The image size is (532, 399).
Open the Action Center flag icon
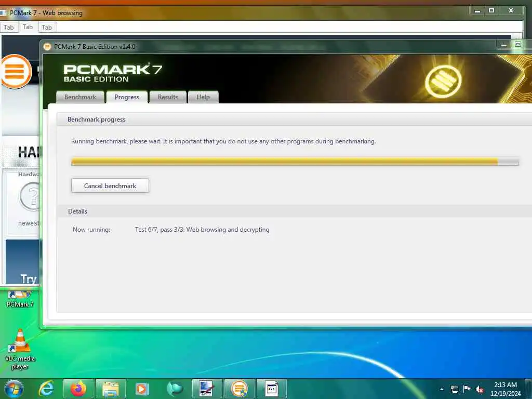tap(467, 389)
